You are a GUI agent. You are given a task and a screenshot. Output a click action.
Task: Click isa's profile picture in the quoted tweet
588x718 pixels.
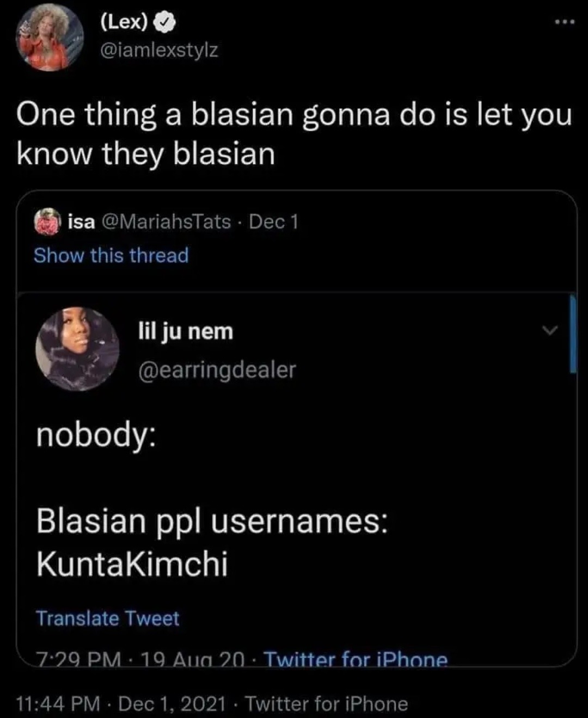47,222
